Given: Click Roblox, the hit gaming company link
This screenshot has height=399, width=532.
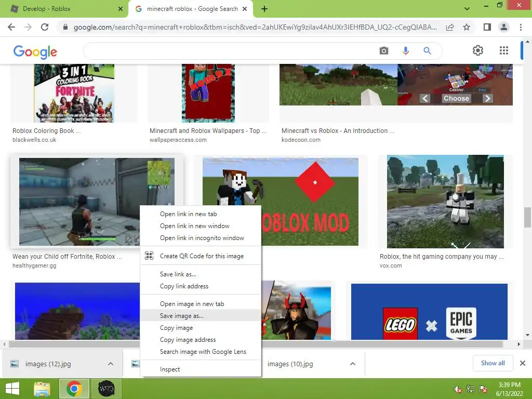Looking at the screenshot, I should click(x=442, y=257).
